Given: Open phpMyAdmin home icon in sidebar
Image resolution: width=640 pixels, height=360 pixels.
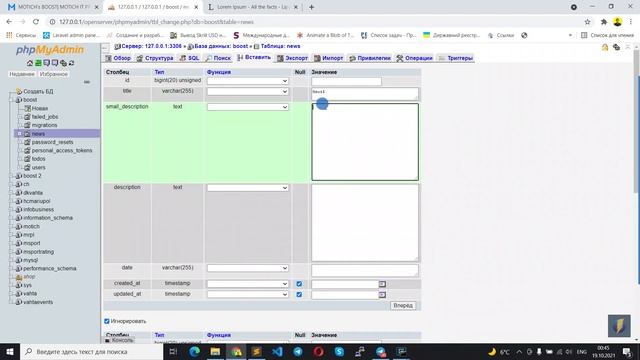Looking at the screenshot, I should pyautogui.click(x=30, y=63).
